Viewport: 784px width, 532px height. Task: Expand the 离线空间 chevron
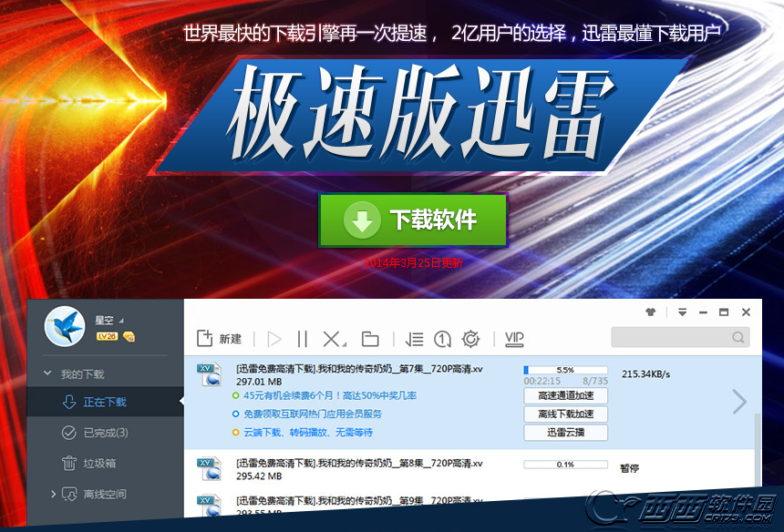coord(53,494)
